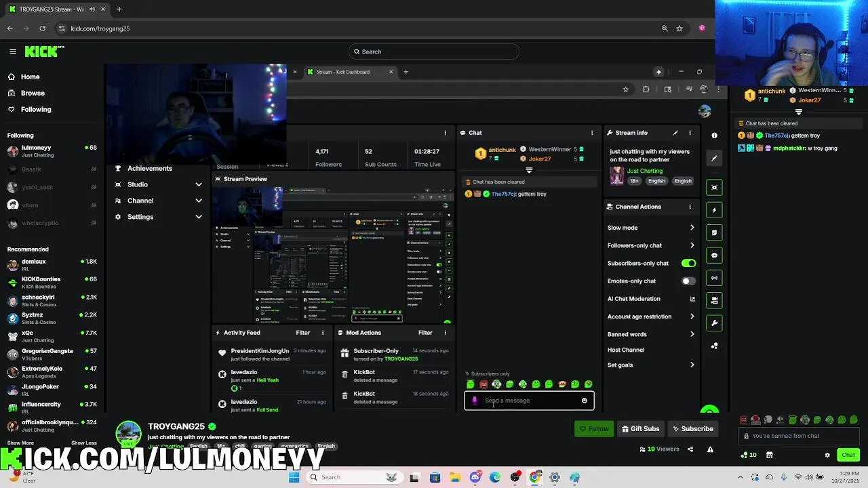Click Host Channel action
The width and height of the screenshot is (868, 488).
pos(626,350)
